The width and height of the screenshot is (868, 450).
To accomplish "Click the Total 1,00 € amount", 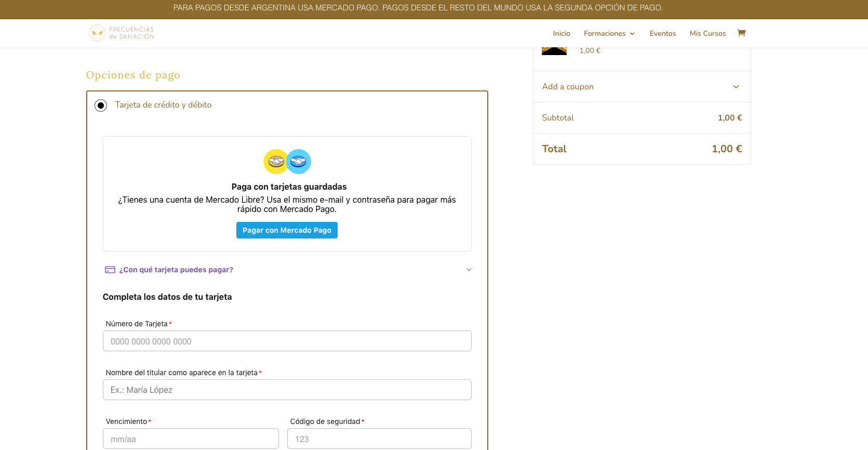I will pyautogui.click(x=727, y=149).
